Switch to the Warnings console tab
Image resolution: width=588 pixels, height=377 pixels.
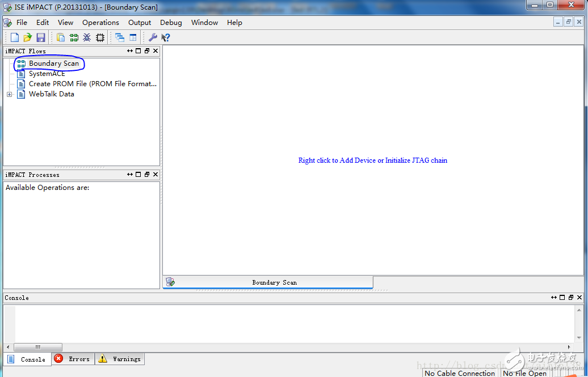(x=119, y=359)
